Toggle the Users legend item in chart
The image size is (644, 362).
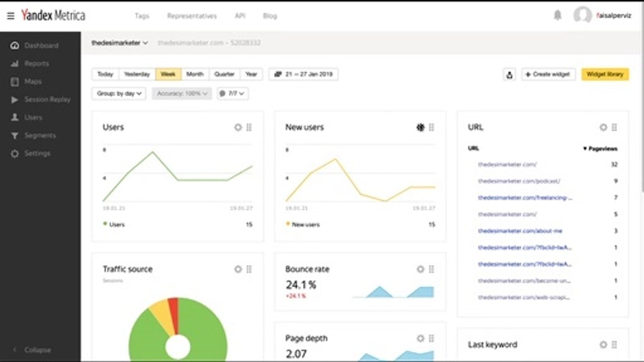coord(114,224)
